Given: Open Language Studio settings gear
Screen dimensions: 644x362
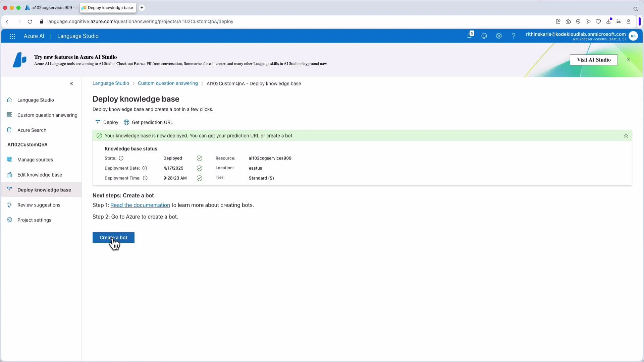Looking at the screenshot, I should click(499, 36).
